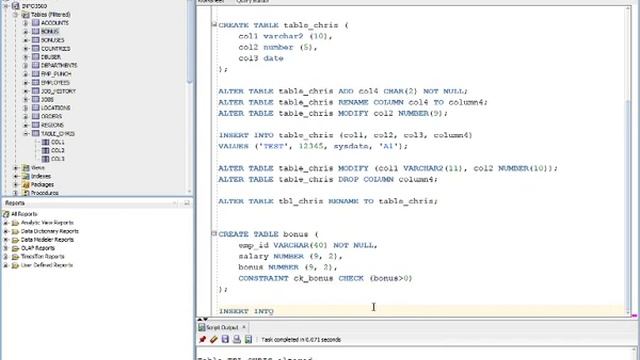The width and height of the screenshot is (640, 360).
Task: Click the Procedures folder icon
Action: click(26, 193)
